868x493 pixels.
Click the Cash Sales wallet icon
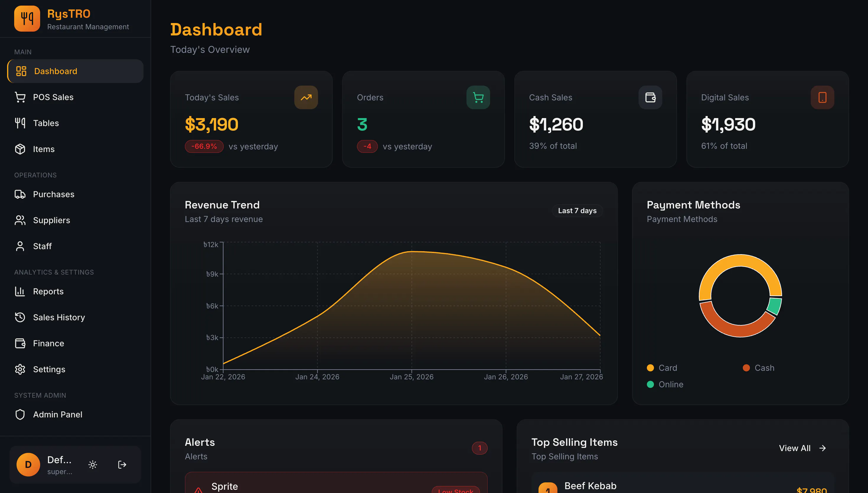point(650,97)
